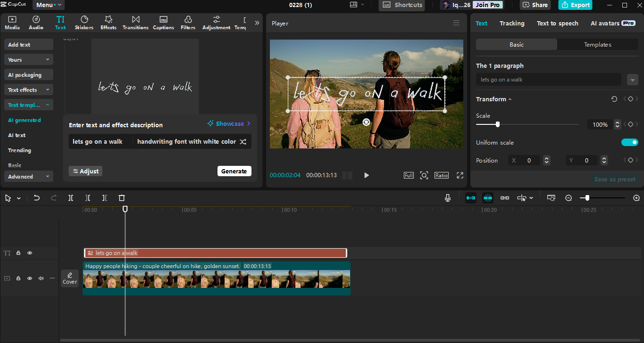The height and width of the screenshot is (343, 644).
Task: Click the Undo arrow icon
Action: (37, 198)
